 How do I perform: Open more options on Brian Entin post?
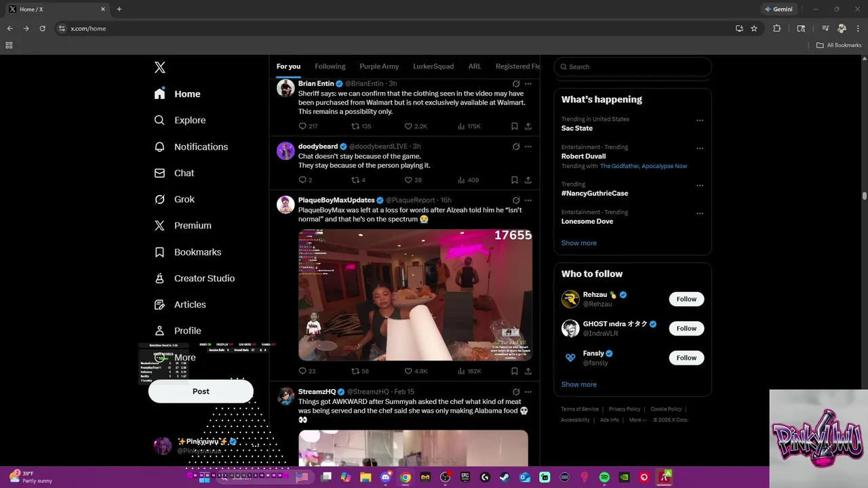[528, 84]
